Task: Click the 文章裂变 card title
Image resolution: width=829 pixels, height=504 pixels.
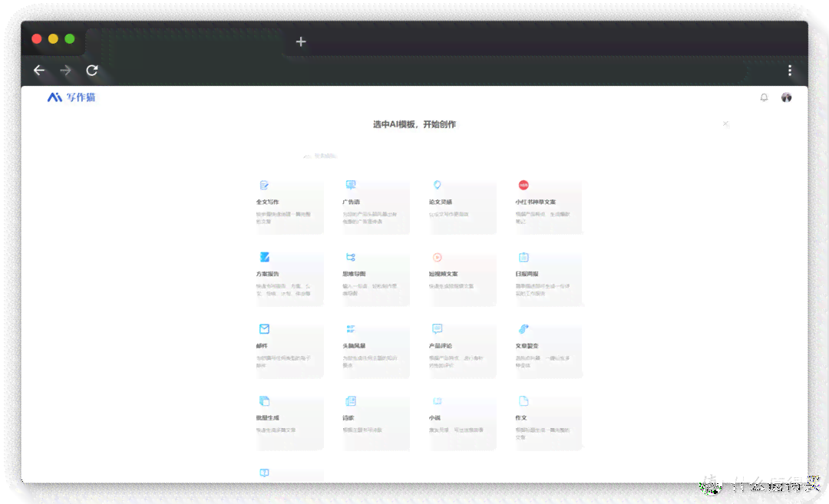Action: pyautogui.click(x=527, y=345)
